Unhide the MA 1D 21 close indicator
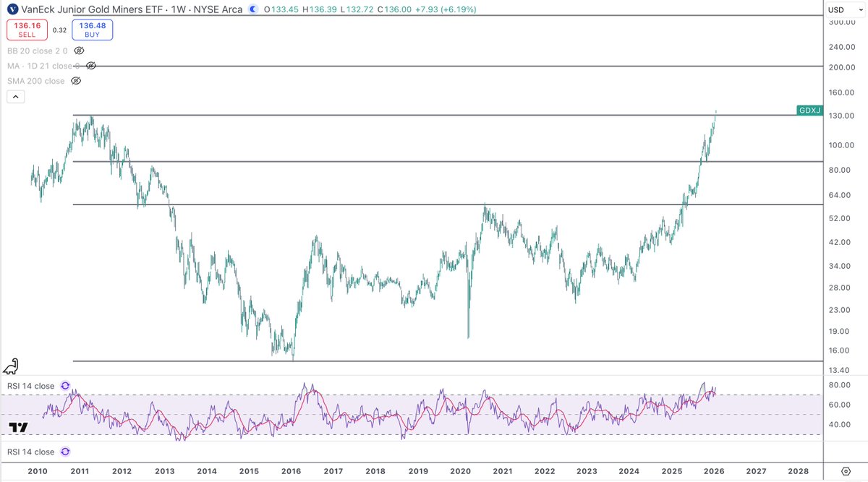868x482 pixels. (x=90, y=66)
